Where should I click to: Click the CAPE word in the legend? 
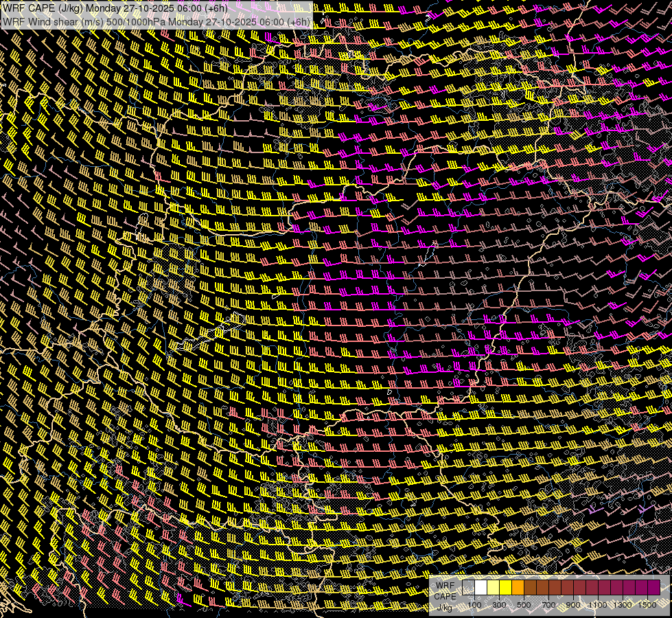pyautogui.click(x=445, y=596)
